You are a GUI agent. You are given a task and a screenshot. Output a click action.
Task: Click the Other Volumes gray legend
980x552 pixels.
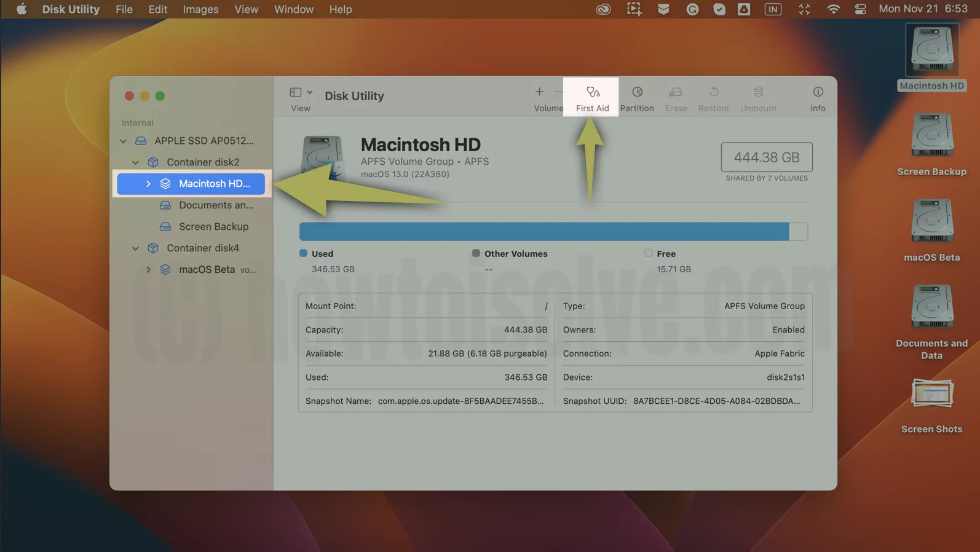(x=476, y=253)
